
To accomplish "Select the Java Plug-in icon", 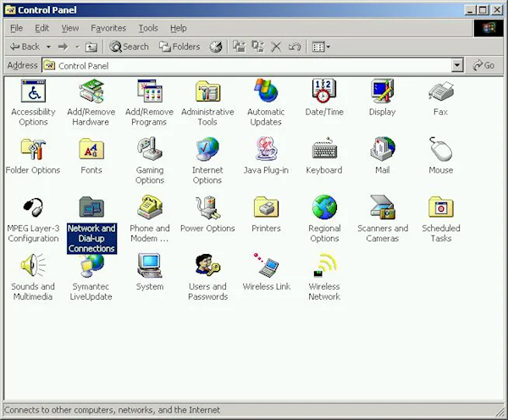I will click(266, 150).
